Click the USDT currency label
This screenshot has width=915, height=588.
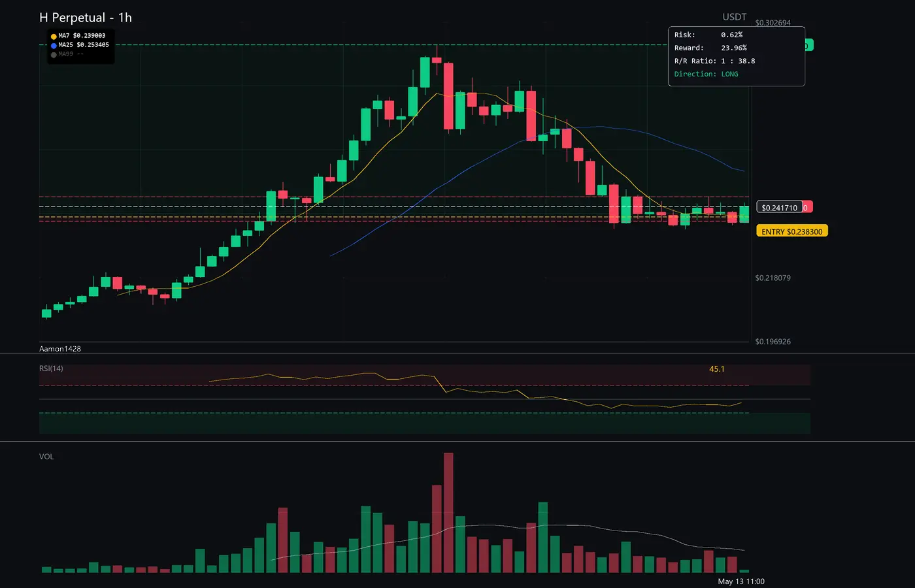(735, 17)
